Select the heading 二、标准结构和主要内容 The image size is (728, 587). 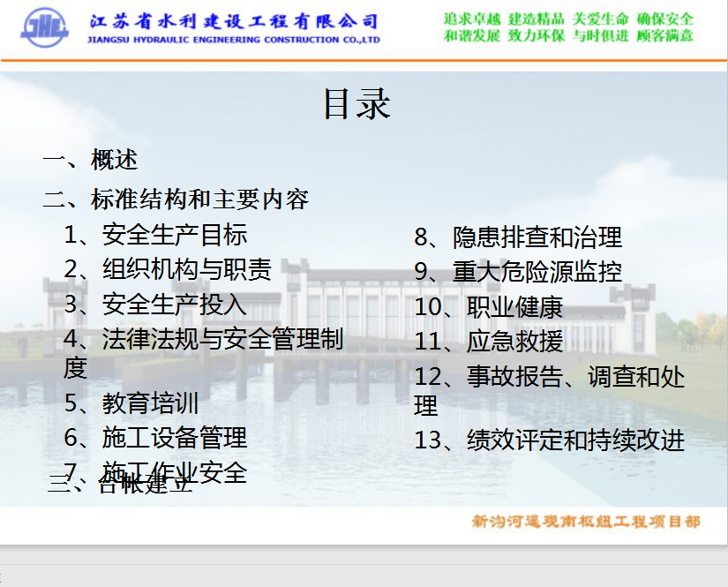pos(176,199)
